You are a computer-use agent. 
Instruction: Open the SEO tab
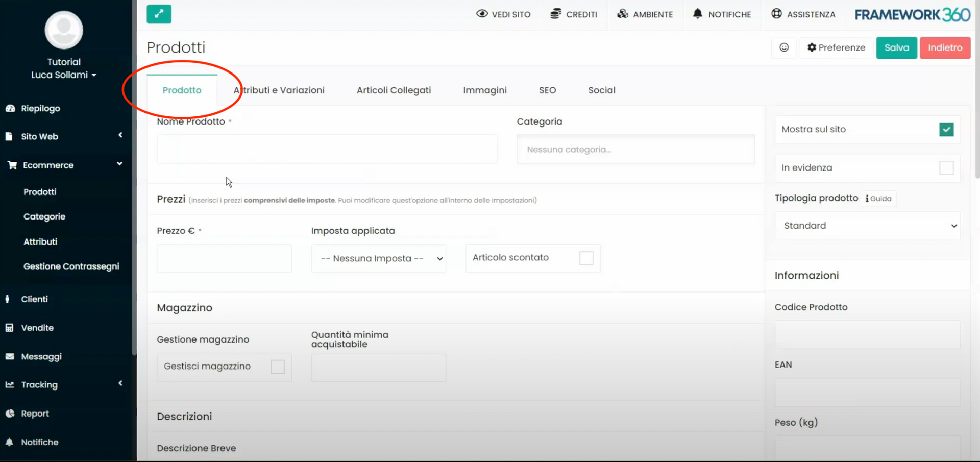coord(547,90)
